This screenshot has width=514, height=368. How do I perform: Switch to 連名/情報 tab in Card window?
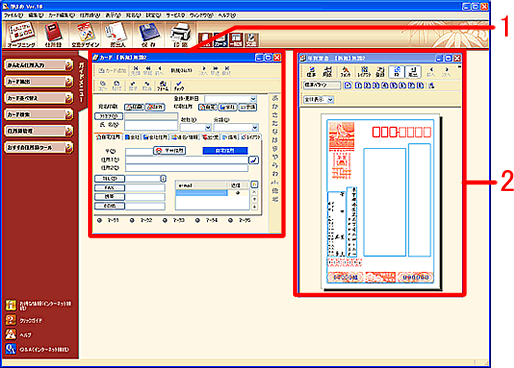click(185, 137)
